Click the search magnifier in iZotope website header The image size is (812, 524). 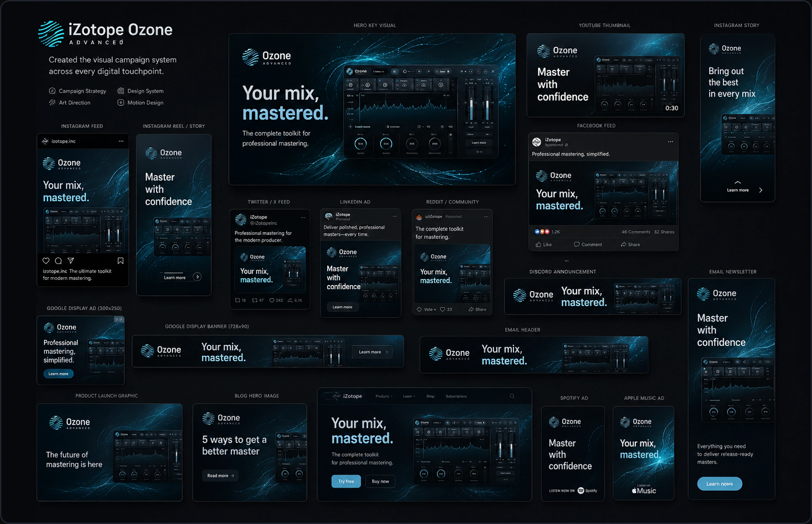pyautogui.click(x=512, y=397)
